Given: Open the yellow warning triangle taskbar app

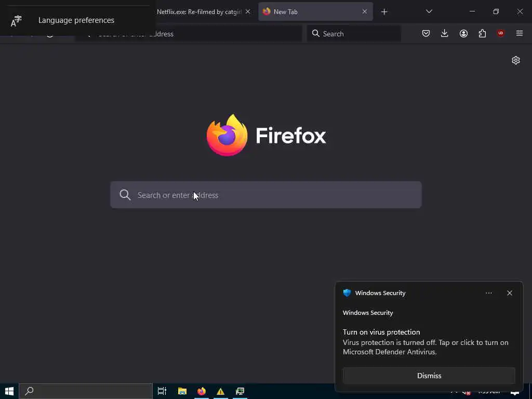Looking at the screenshot, I should pyautogui.click(x=220, y=391).
